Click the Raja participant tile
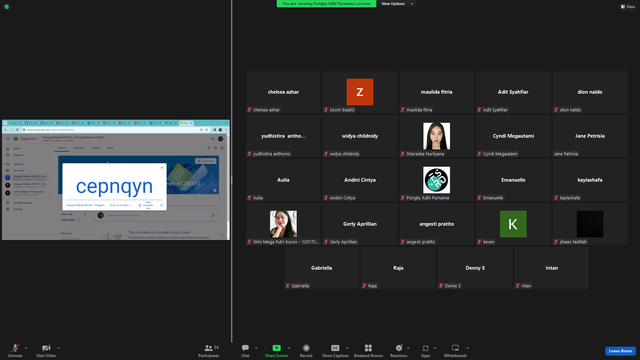 (x=398, y=269)
